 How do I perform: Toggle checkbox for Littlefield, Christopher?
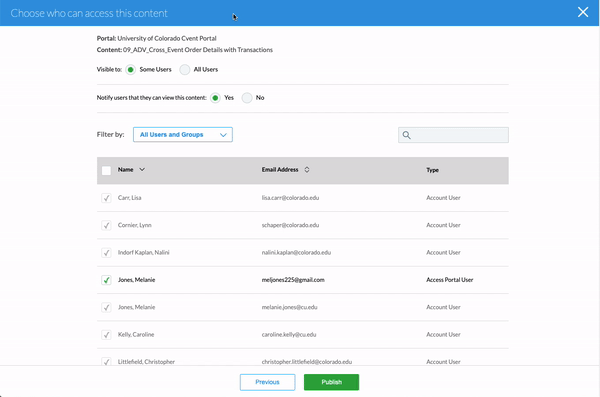[106, 361]
